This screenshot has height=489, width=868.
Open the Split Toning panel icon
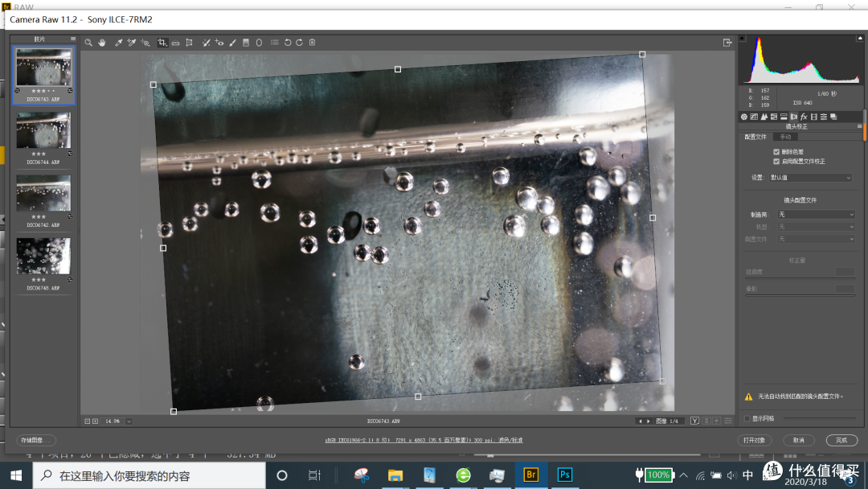(784, 117)
